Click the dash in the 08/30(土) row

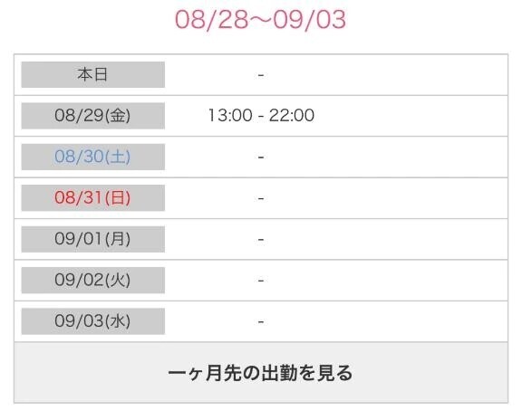(x=261, y=157)
